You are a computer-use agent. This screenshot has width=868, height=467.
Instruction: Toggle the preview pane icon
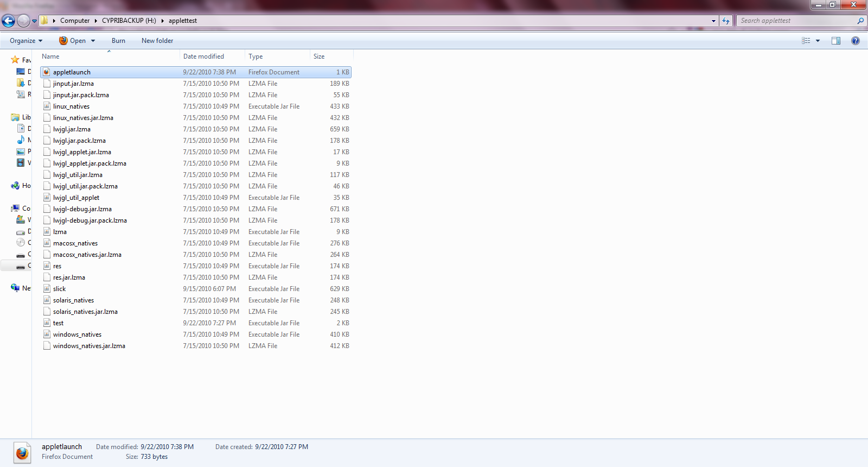tap(836, 41)
